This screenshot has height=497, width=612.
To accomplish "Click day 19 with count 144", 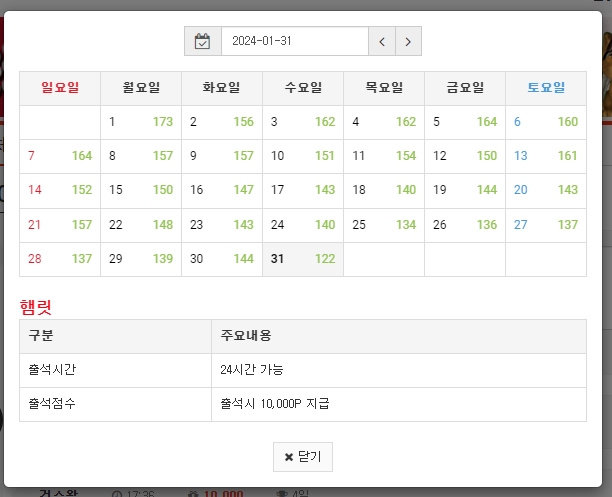I will (465, 191).
